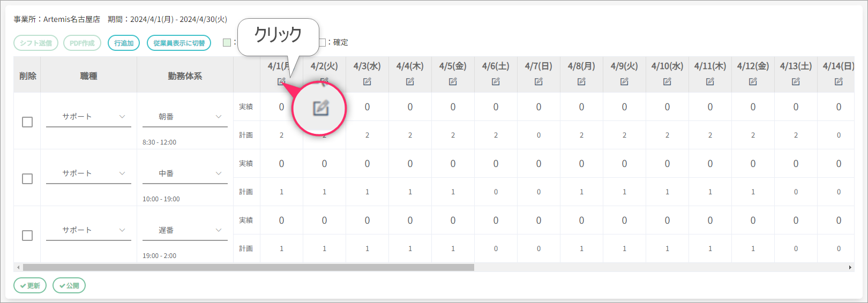
Task: Open job type dropdown in 遅番 row
Action: pyautogui.click(x=88, y=230)
